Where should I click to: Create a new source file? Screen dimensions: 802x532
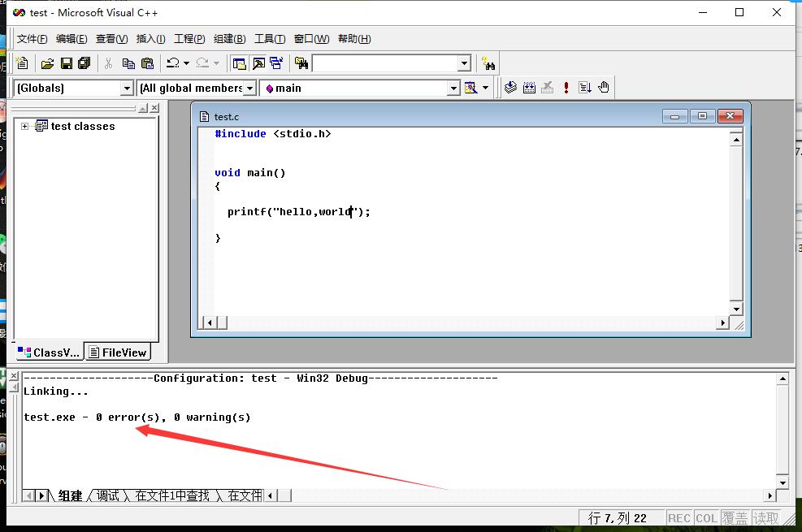(x=22, y=63)
